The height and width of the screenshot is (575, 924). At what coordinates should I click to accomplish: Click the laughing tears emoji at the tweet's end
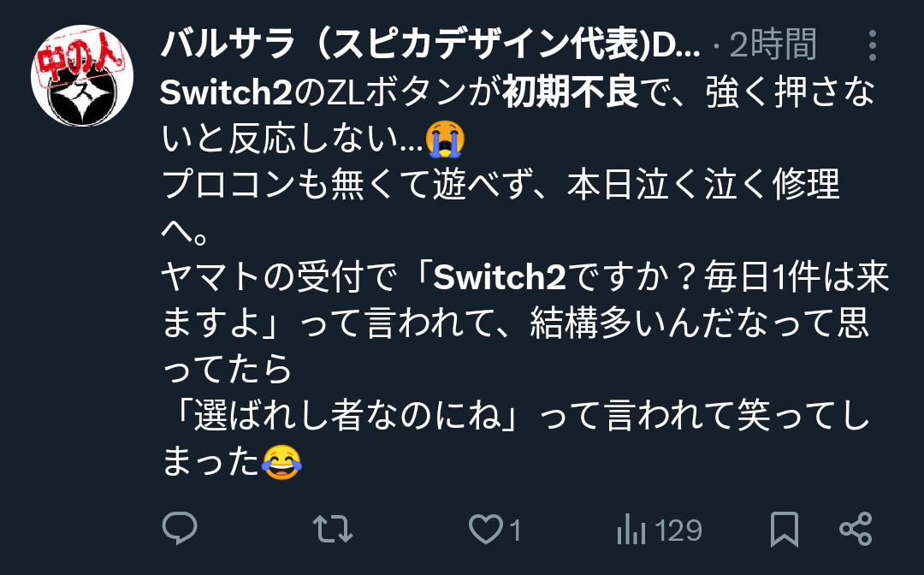click(x=281, y=462)
